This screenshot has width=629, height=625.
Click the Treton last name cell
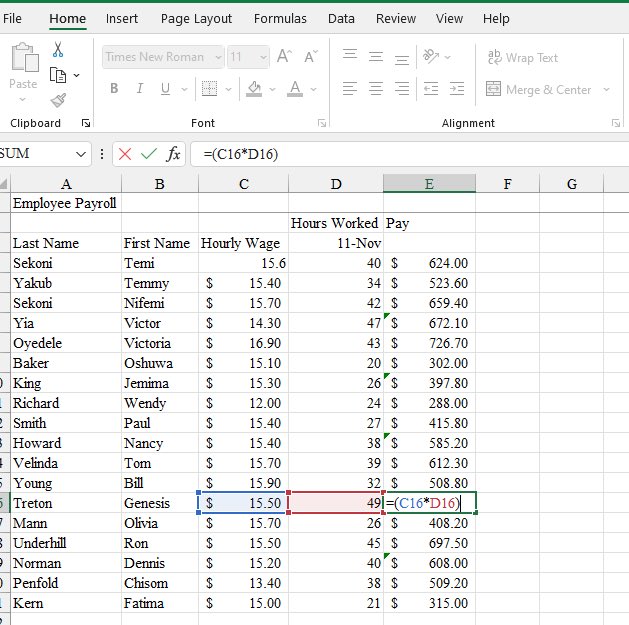click(x=66, y=503)
